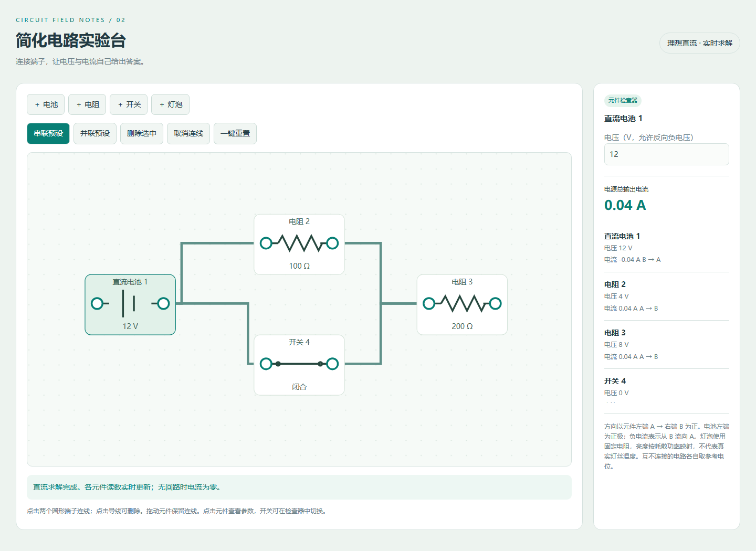Select the right terminal of 电阻 2
The width and height of the screenshot is (756, 551).
tap(332, 243)
